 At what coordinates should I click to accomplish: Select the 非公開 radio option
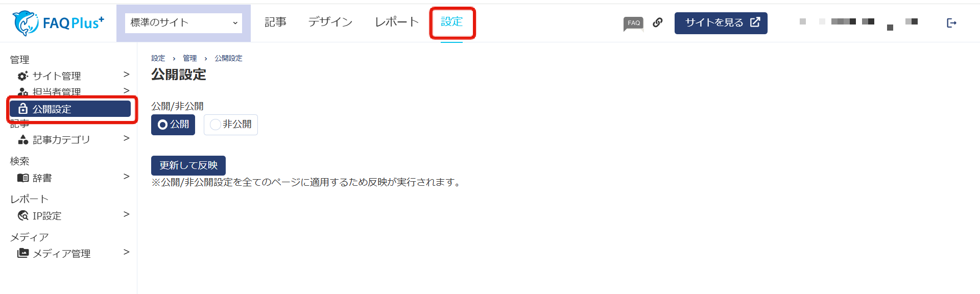pos(231,125)
